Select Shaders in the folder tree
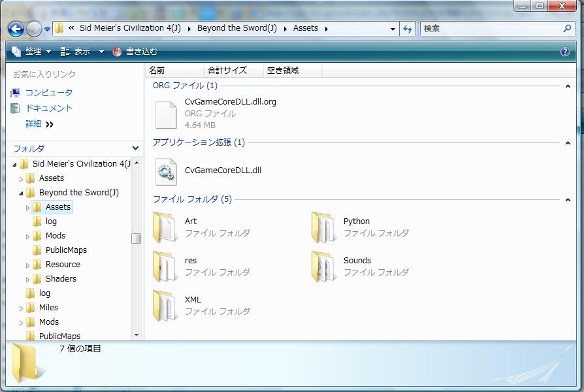584x392 pixels. pyautogui.click(x=61, y=279)
